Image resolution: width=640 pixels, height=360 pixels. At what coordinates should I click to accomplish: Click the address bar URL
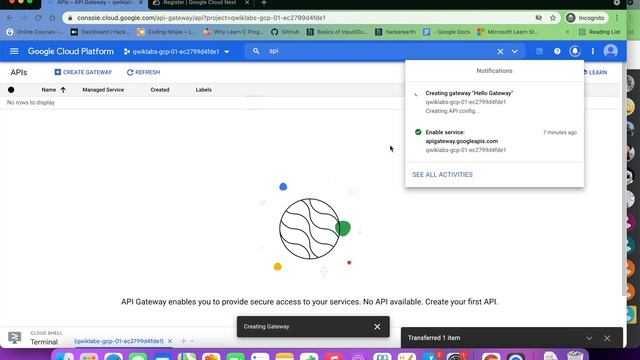[x=201, y=18]
